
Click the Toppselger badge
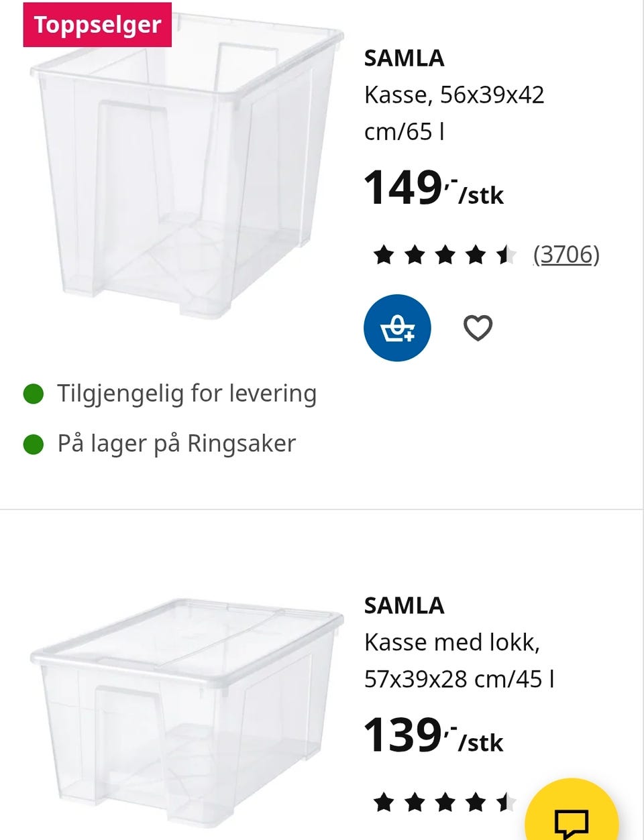97,25
